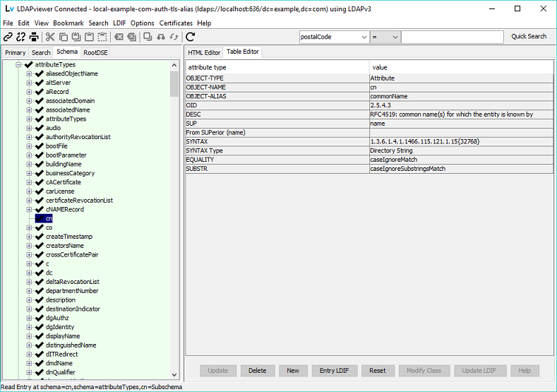Expand the cNAMERecord tree node
This screenshot has width=557, height=392.
coord(29,210)
